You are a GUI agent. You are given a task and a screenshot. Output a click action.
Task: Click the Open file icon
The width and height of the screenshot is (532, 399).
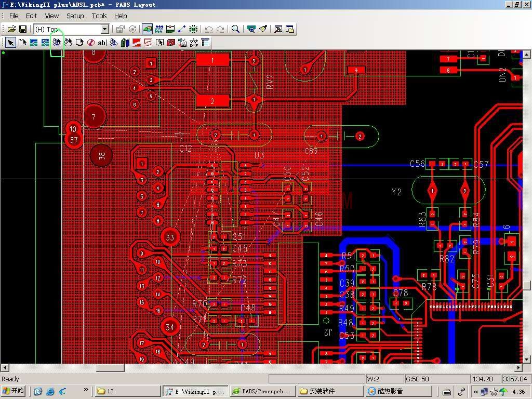pos(11,29)
